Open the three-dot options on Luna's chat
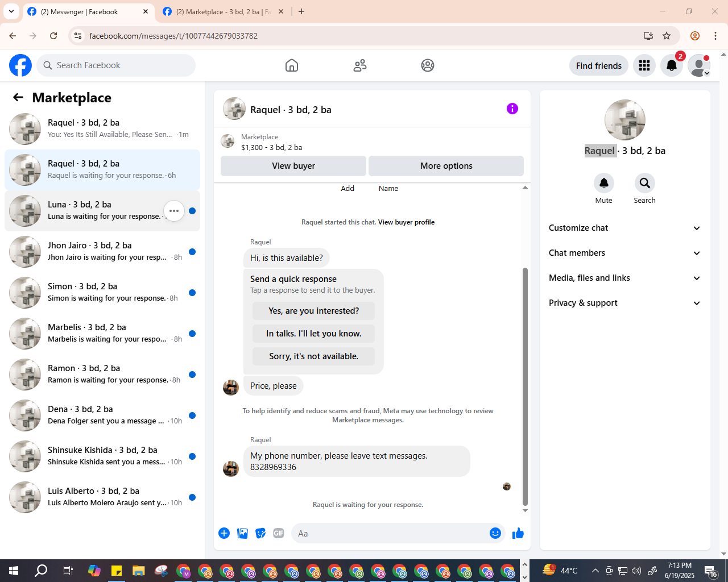The image size is (728, 582). (174, 211)
